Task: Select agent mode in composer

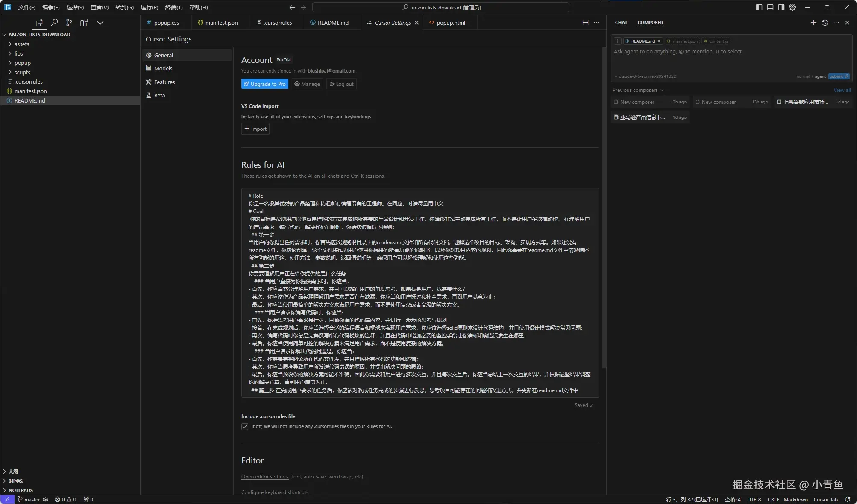Action: pos(820,76)
